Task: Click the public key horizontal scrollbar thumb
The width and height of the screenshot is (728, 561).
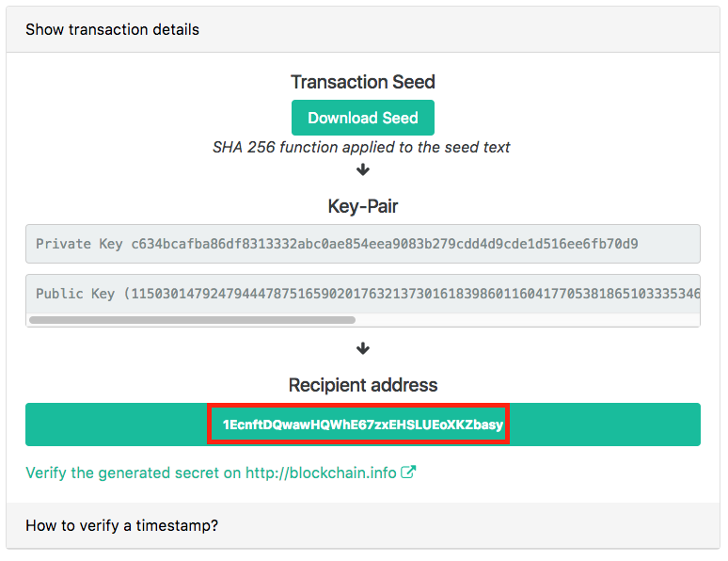Action: 192,320
